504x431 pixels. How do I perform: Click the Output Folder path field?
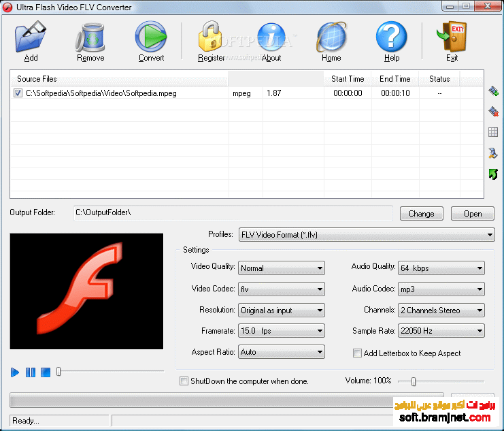click(233, 212)
